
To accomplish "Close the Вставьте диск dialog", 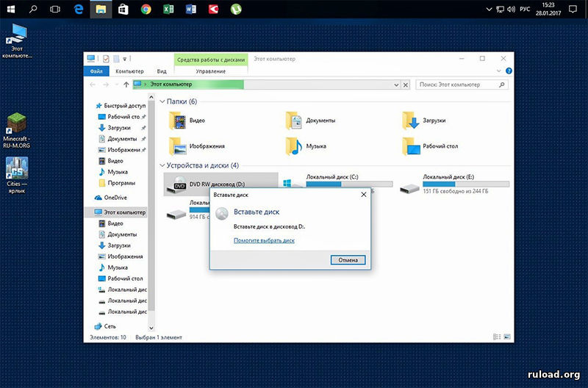I will [x=363, y=195].
